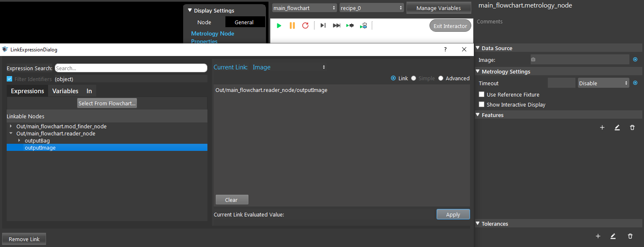Click the green Run flowchart play icon
Viewport: 644px width, 247px height.
pyautogui.click(x=279, y=25)
